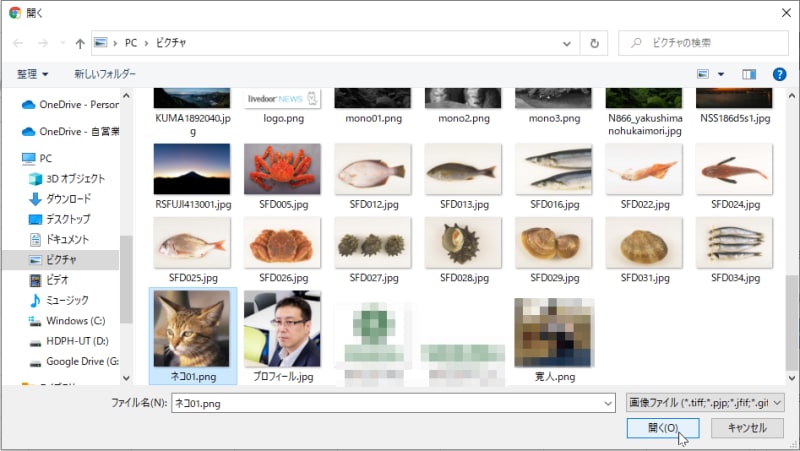Click sidebar scrollbar down arrow
Screen dimensions: 800x451
(126, 378)
